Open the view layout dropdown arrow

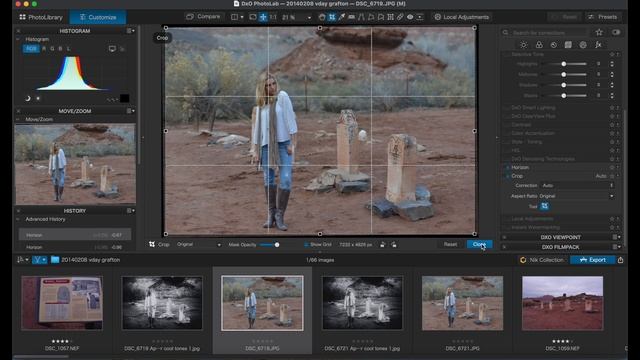(242, 17)
